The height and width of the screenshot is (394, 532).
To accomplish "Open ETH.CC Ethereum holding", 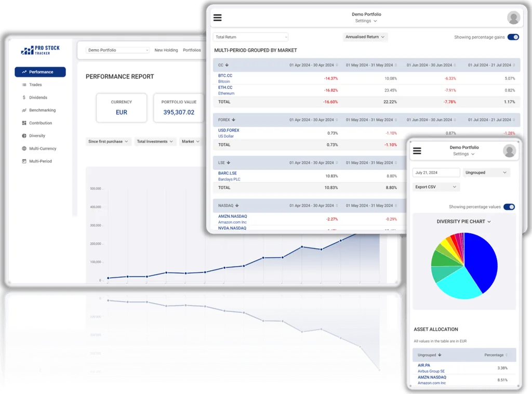I will click(226, 90).
